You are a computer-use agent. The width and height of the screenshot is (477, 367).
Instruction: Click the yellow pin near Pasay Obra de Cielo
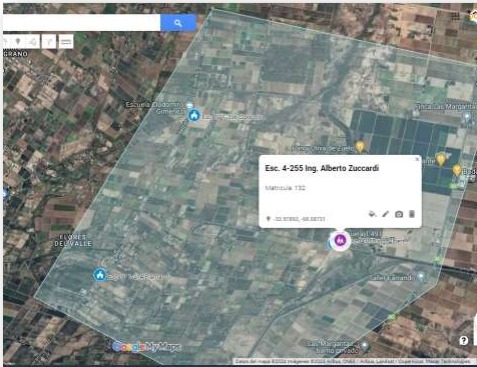360,146
